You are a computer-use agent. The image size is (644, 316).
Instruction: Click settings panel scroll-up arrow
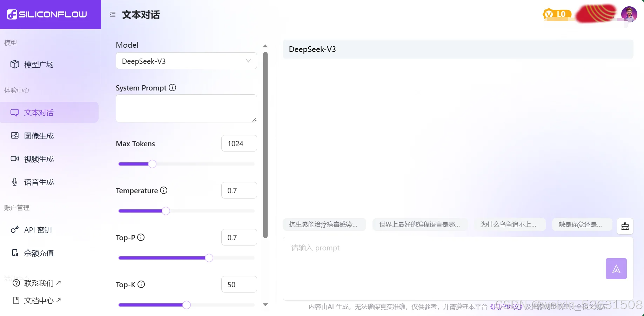coord(266,46)
